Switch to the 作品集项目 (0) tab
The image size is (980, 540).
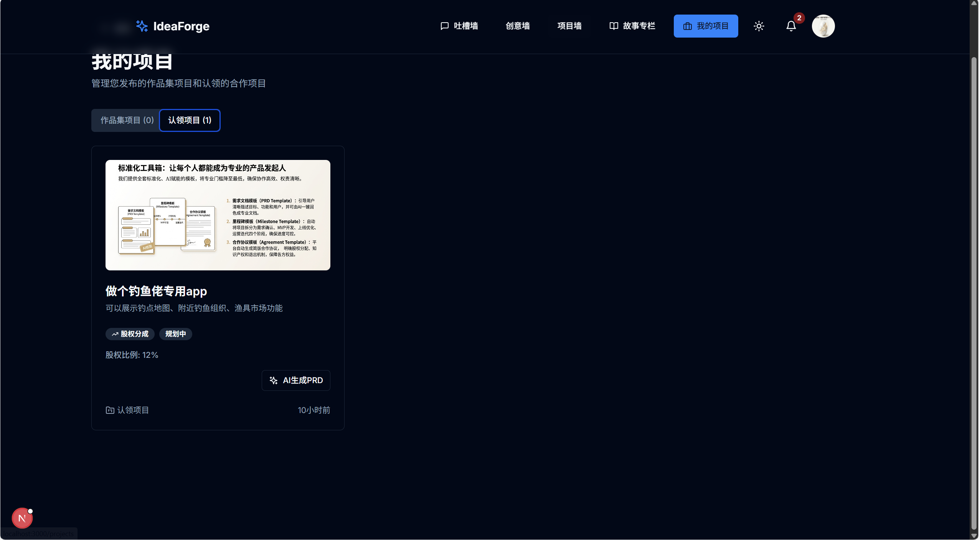tap(127, 120)
